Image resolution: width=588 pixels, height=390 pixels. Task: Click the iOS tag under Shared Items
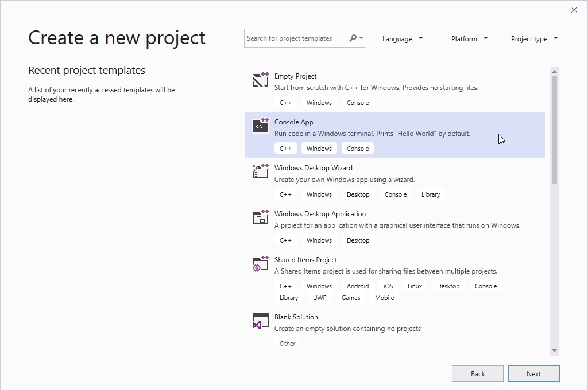coord(388,286)
